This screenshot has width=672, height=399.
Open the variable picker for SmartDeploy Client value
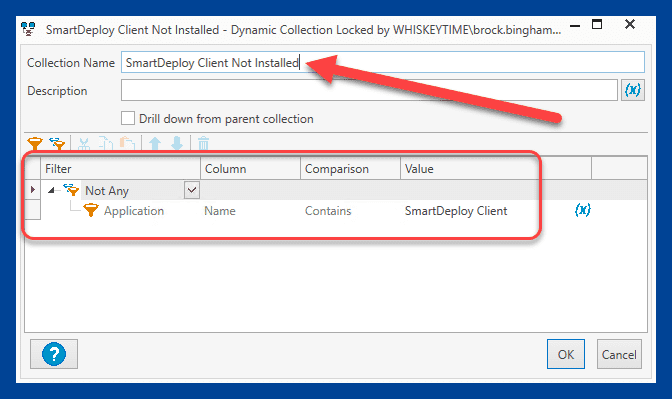(582, 210)
